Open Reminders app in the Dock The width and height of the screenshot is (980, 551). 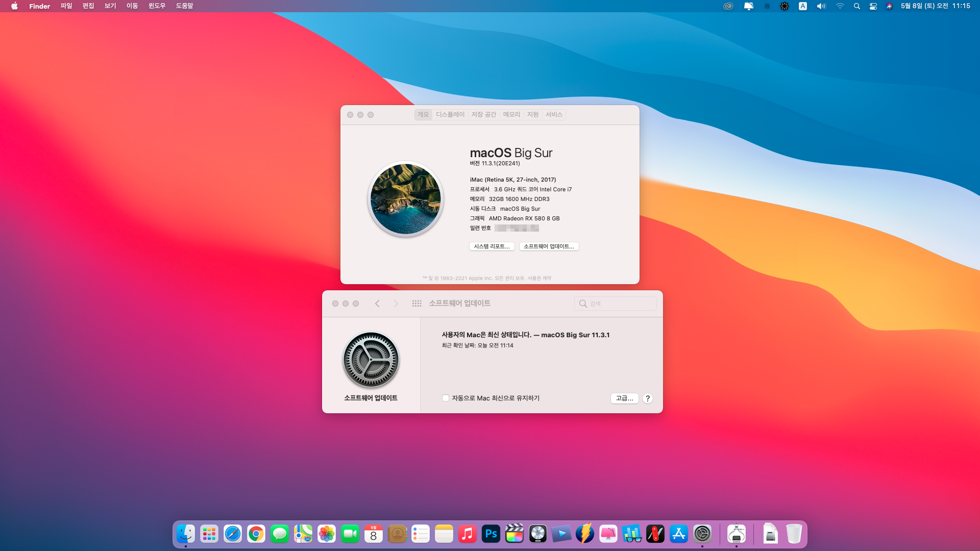tap(421, 534)
